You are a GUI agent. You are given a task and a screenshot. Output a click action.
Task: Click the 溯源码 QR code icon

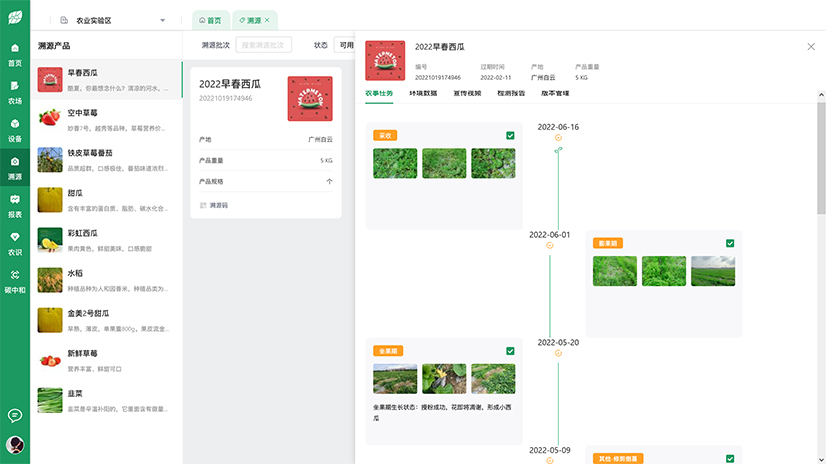point(203,205)
